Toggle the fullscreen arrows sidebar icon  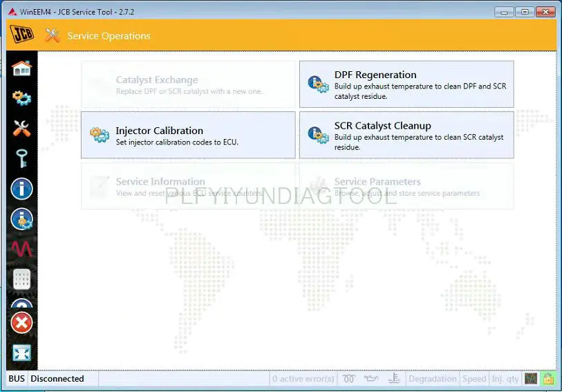tap(22, 353)
